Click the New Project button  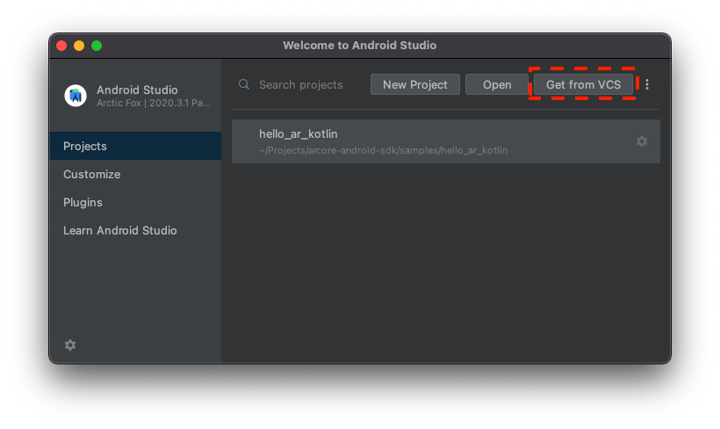pos(415,85)
